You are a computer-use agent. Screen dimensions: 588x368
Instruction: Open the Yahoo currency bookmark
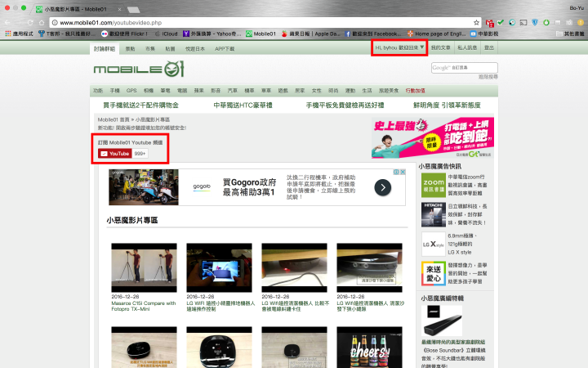pos(212,34)
